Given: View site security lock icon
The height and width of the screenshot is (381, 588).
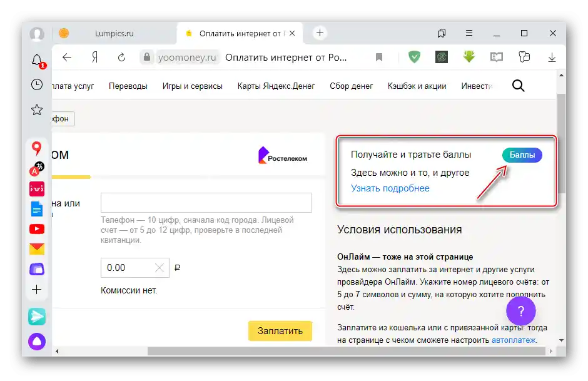Looking at the screenshot, I should coord(147,57).
